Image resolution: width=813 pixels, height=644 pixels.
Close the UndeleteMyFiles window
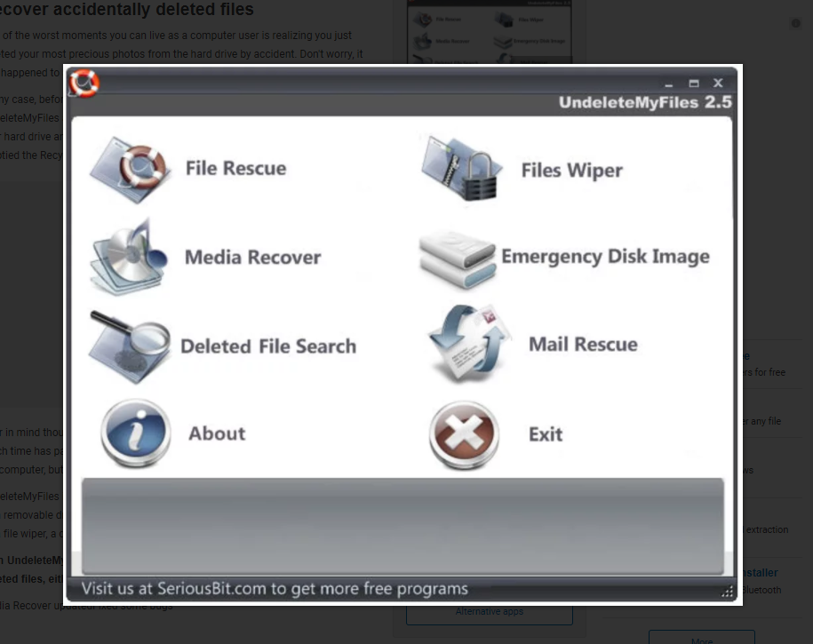(x=718, y=83)
